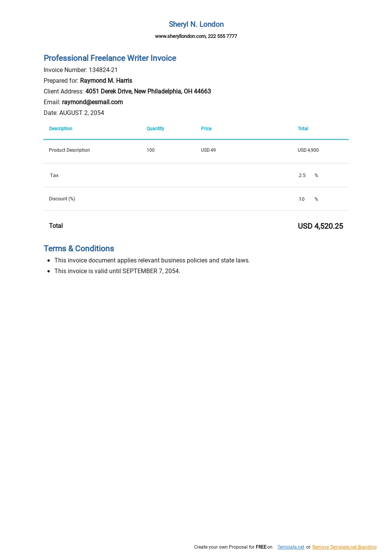This screenshot has height=554, width=392.
Task: Select the Sheryl N. London header name
Action: click(x=196, y=24)
